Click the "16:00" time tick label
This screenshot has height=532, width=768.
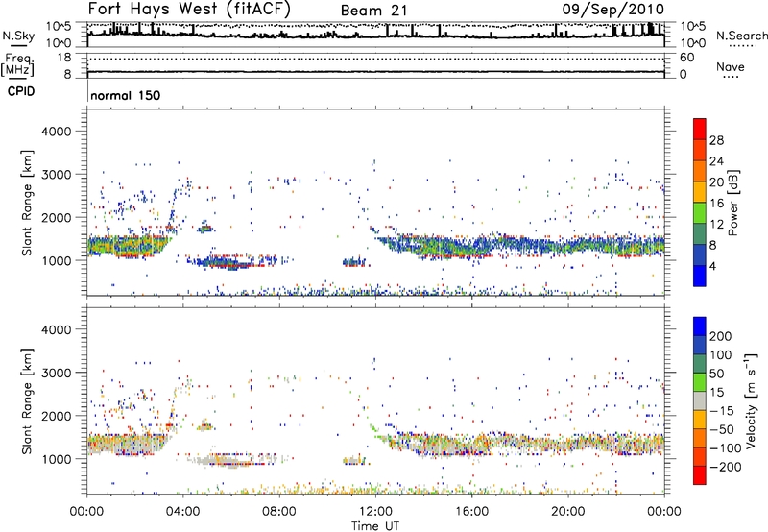pyautogui.click(x=471, y=512)
